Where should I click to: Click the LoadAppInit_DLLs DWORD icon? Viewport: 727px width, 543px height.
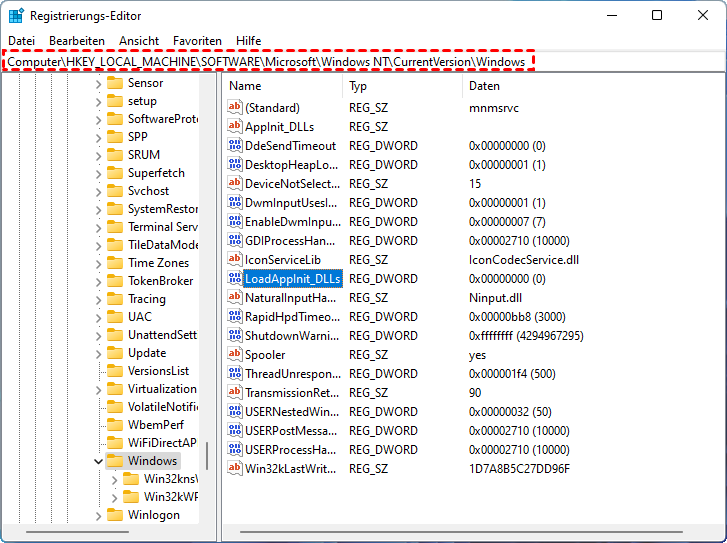(235, 279)
